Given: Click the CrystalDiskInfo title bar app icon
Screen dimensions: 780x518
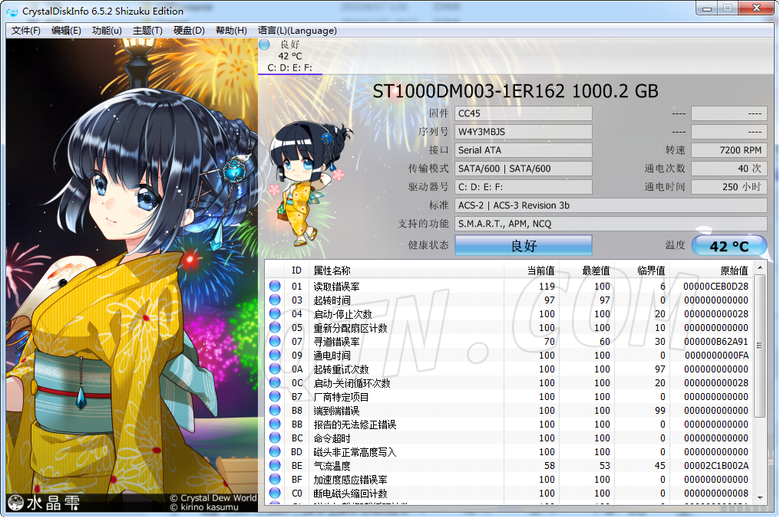Looking at the screenshot, I should coord(12,10).
